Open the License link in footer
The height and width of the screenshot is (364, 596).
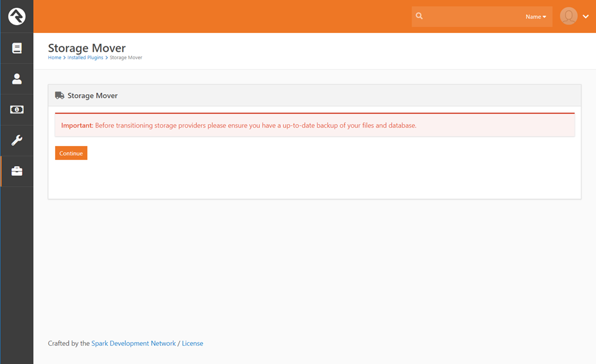click(x=193, y=344)
